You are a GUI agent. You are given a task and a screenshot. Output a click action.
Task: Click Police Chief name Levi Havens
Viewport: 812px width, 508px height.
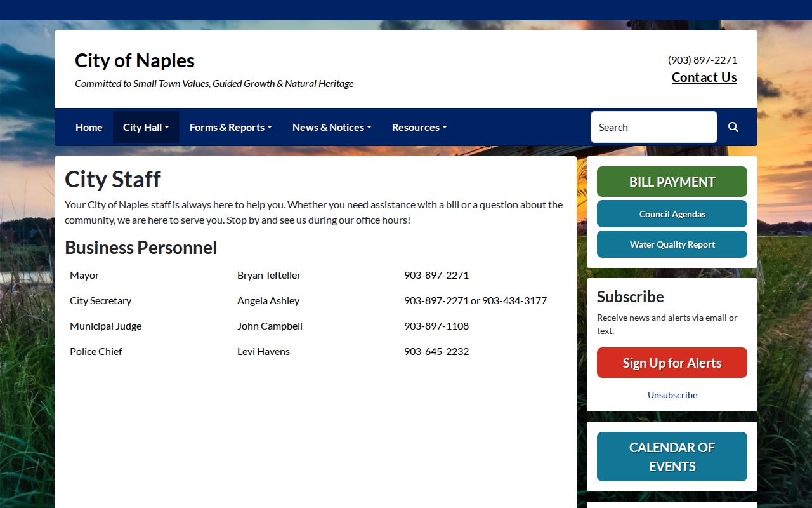coord(263,351)
